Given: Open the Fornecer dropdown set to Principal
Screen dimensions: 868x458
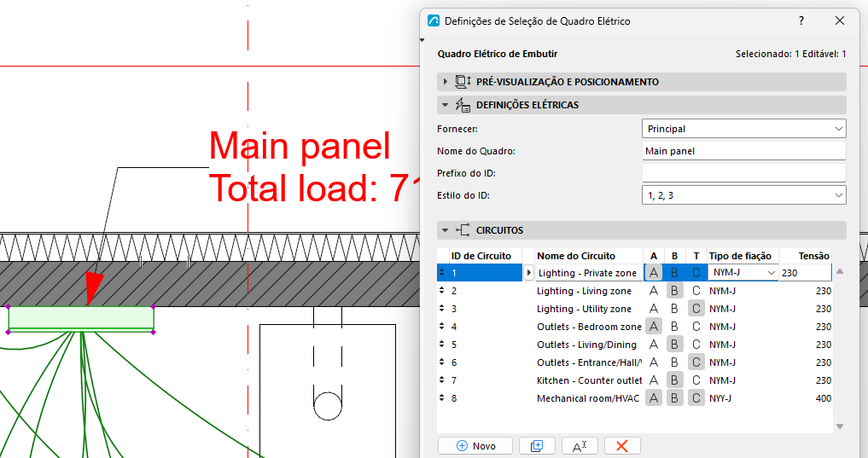Looking at the screenshot, I should tap(744, 129).
